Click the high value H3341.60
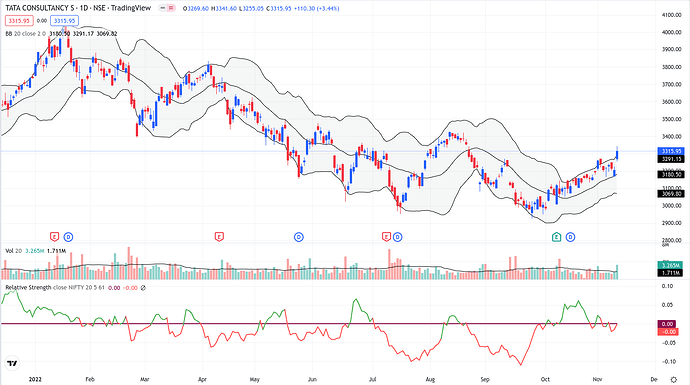690x385 pixels. click(224, 8)
